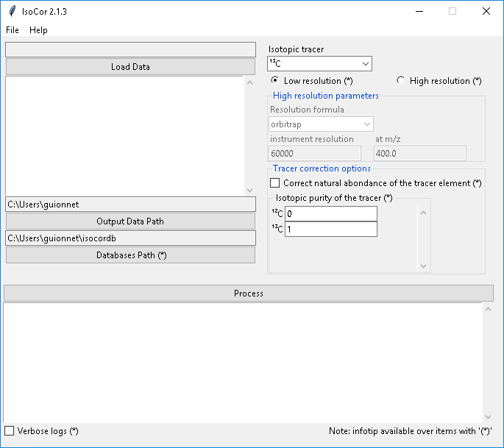
Task: Click the Output Data Path button
Action: 130,221
